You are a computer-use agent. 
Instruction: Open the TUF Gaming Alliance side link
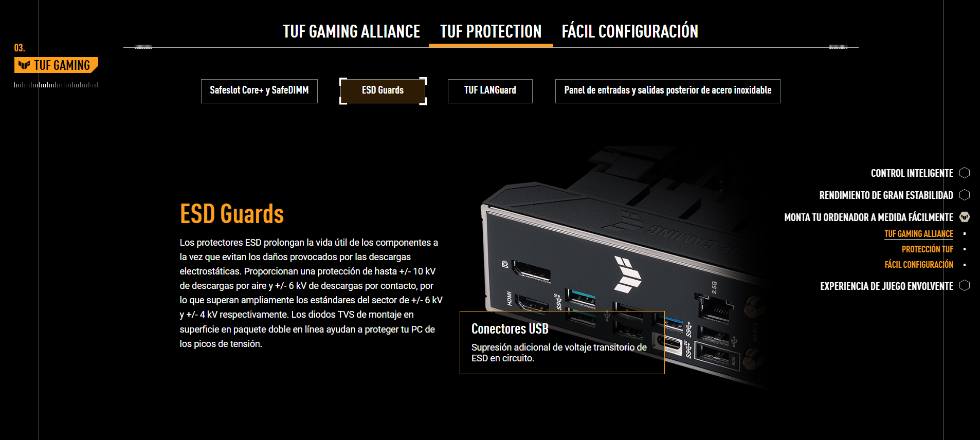919,234
